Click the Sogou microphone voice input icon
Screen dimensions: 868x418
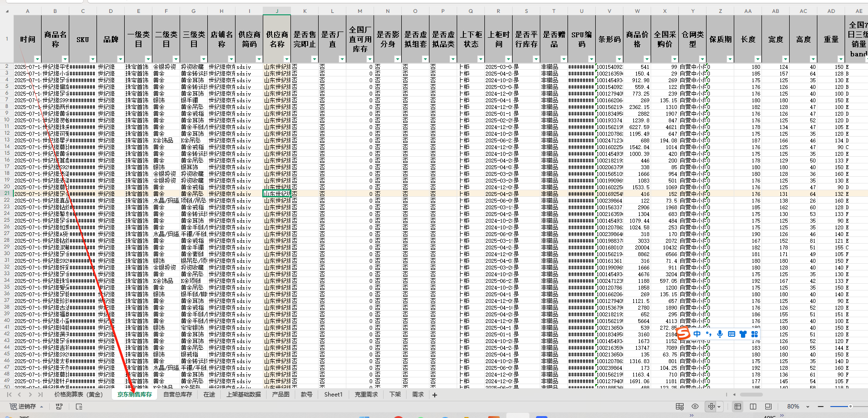[x=720, y=334]
